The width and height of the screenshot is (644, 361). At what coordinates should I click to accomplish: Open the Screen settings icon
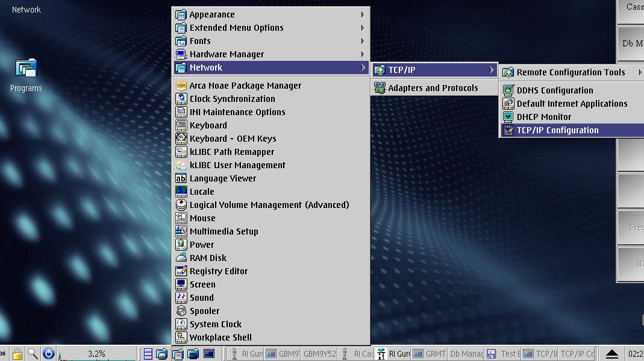click(x=181, y=284)
